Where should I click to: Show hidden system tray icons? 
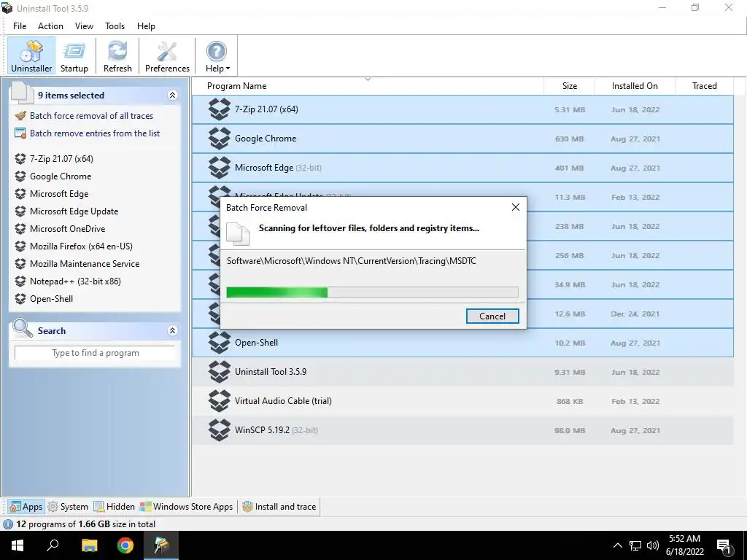[617, 545]
